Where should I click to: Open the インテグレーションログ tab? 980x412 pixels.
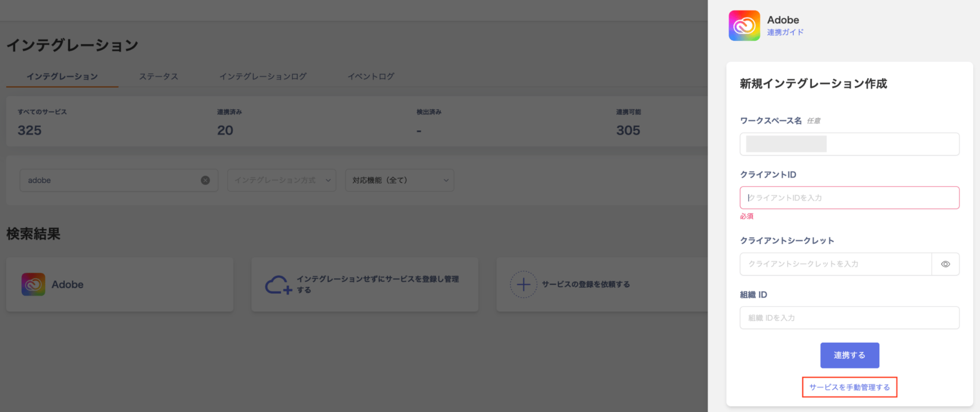point(263,76)
